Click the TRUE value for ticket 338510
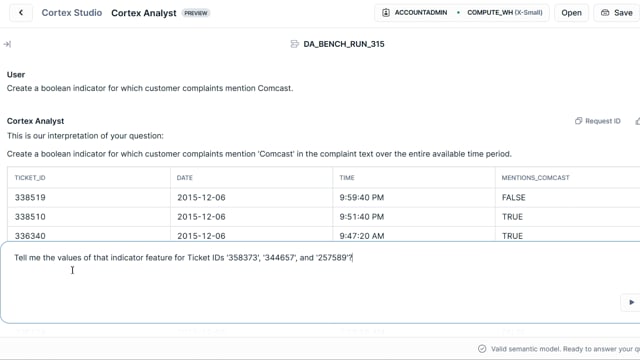Screen dimensions: 640x360 click(x=512, y=217)
